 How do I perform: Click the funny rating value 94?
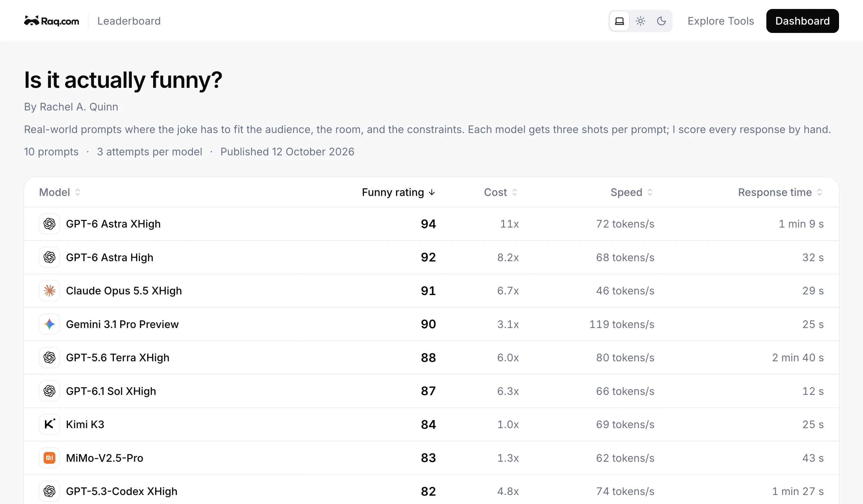coord(429,224)
